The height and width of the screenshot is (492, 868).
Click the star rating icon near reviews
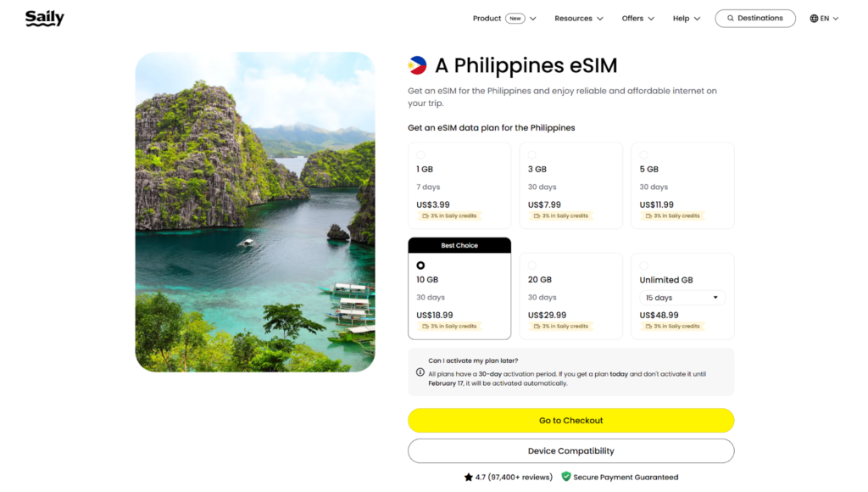(x=470, y=477)
